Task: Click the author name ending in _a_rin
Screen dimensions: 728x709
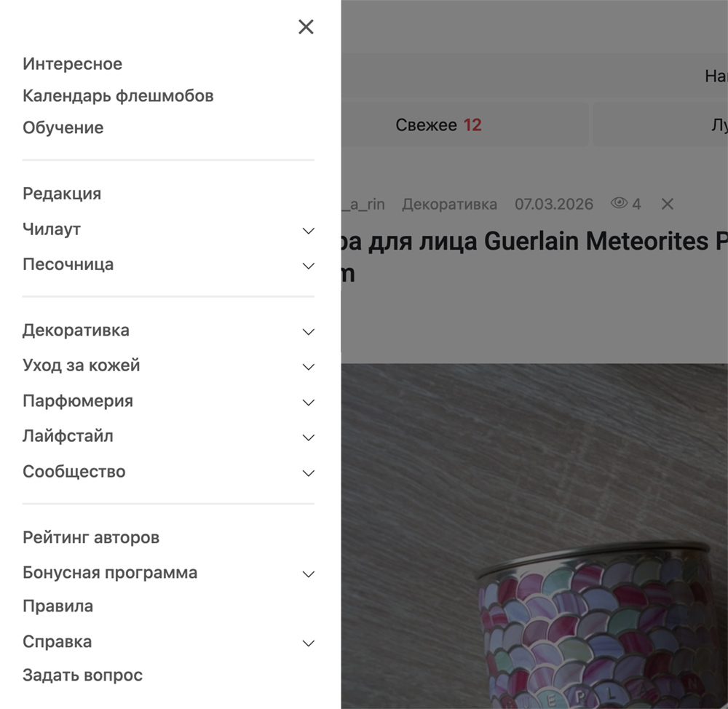Action: [363, 205]
